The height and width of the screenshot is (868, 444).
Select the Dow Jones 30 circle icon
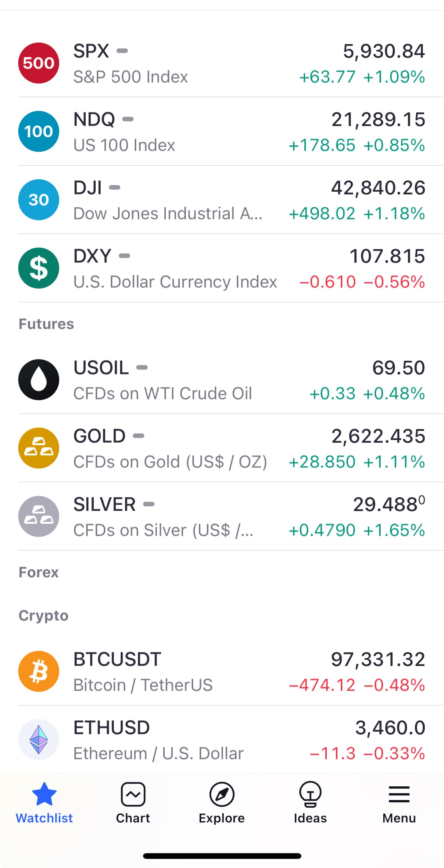39,200
